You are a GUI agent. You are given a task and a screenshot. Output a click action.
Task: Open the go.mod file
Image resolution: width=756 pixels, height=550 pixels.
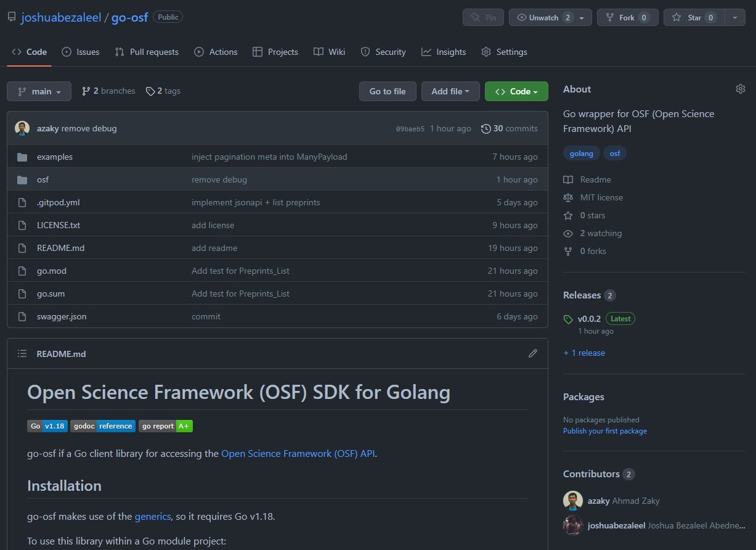pyautogui.click(x=52, y=271)
